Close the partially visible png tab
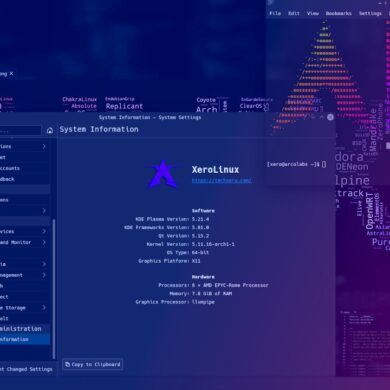390x390 pixels. coord(11,73)
